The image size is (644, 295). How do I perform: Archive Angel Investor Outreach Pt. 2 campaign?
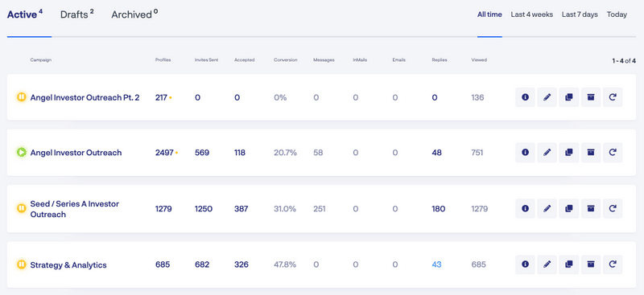click(x=591, y=97)
